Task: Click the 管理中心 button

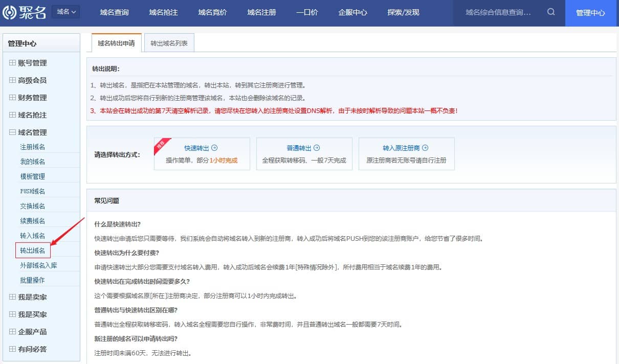Action: pyautogui.click(x=590, y=13)
